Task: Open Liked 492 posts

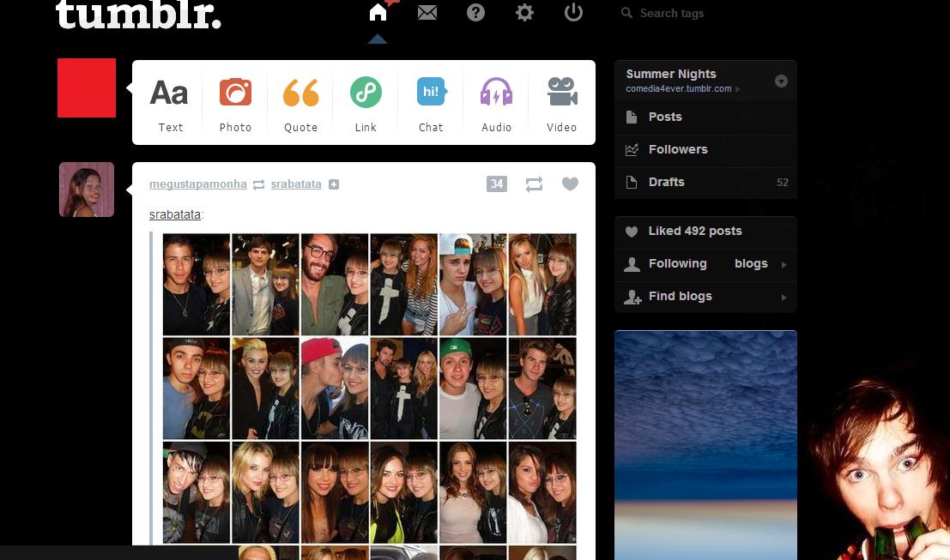Action: 705,232
